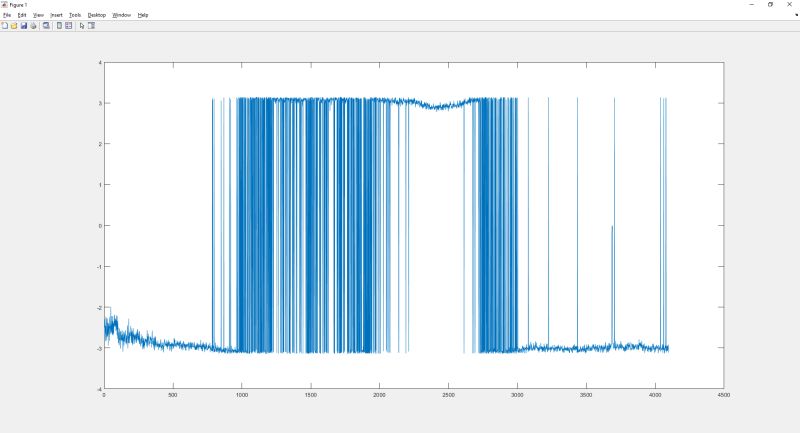The width and height of the screenshot is (800, 433).
Task: Click the x-axis tick label 4500
Action: click(723, 395)
